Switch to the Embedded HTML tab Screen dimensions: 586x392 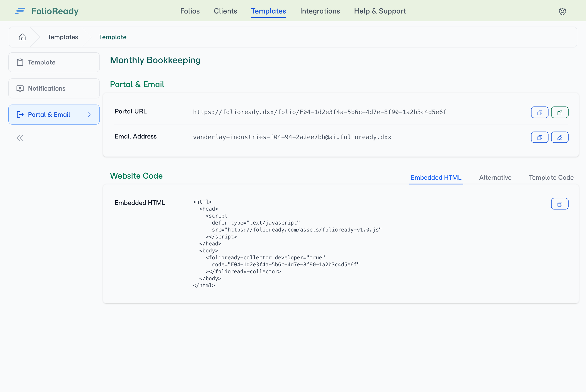pos(436,177)
